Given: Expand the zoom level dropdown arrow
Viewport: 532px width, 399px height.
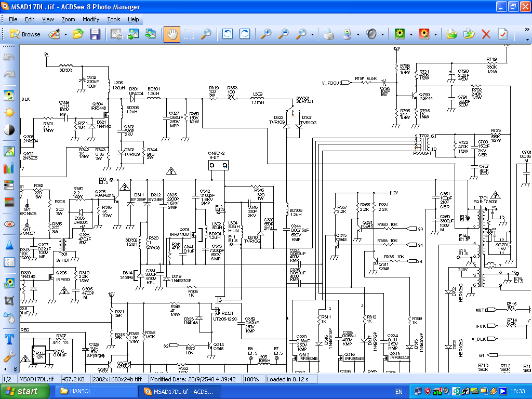Looking at the screenshot, I should [x=312, y=34].
